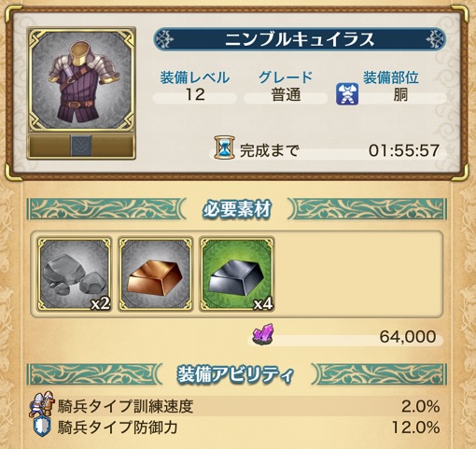
Task: Tap the 装備アビリティ section header
Action: (235, 374)
